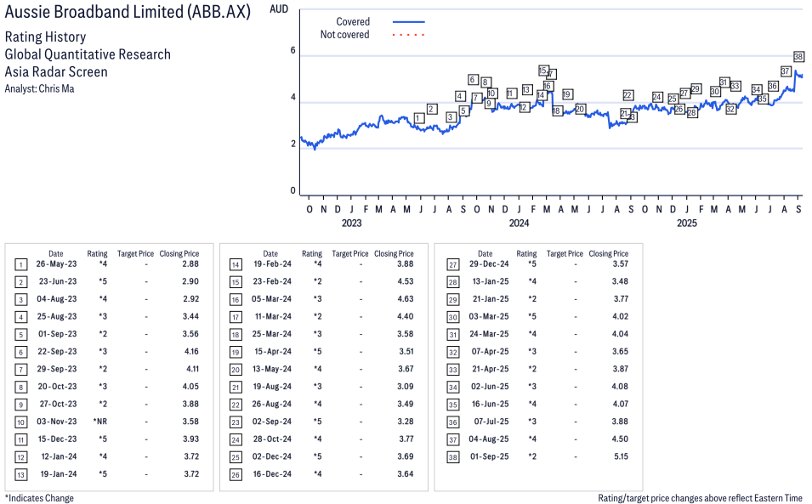Click the 'Global Quantitative Research' line
Image resolution: width=812 pixels, height=504 pixels.
[88, 54]
